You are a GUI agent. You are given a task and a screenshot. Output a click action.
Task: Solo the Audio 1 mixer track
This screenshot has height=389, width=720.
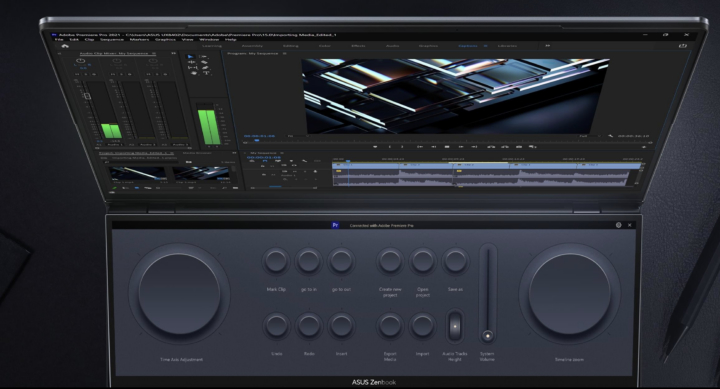point(86,74)
